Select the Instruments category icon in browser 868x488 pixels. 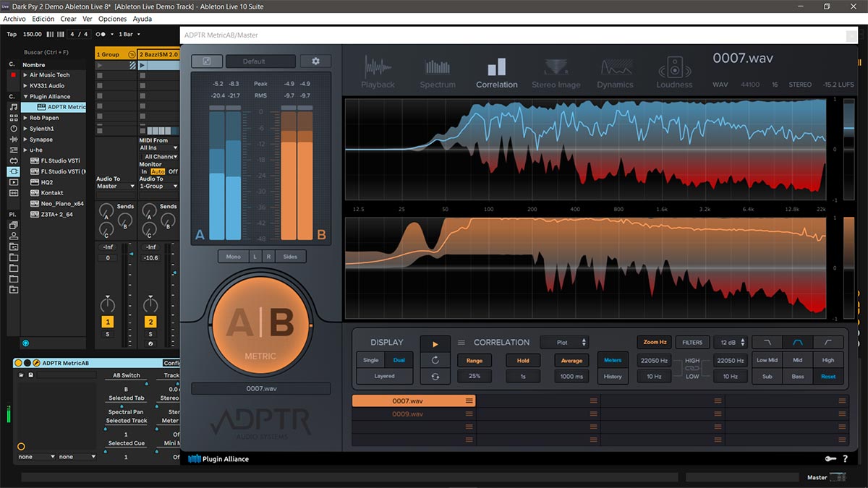(x=13, y=129)
